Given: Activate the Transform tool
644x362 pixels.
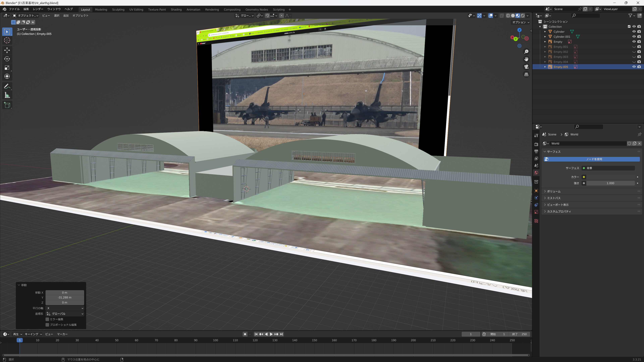Looking at the screenshot, I should point(7,76).
